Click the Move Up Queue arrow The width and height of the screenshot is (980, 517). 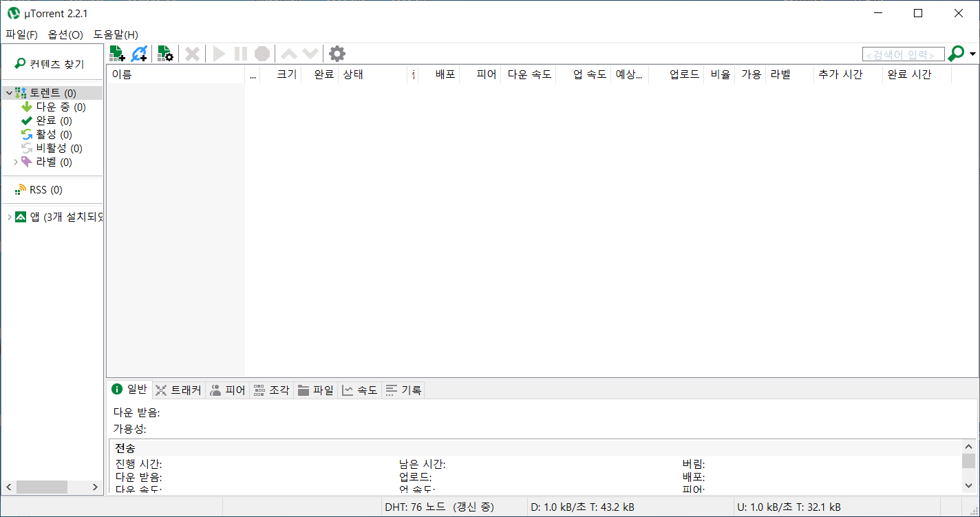289,54
